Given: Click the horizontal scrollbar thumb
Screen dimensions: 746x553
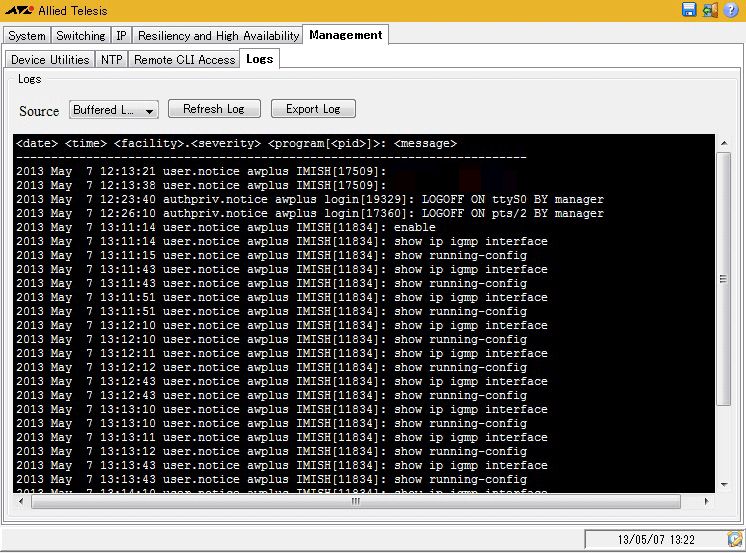Looking at the screenshot, I should (356, 501).
